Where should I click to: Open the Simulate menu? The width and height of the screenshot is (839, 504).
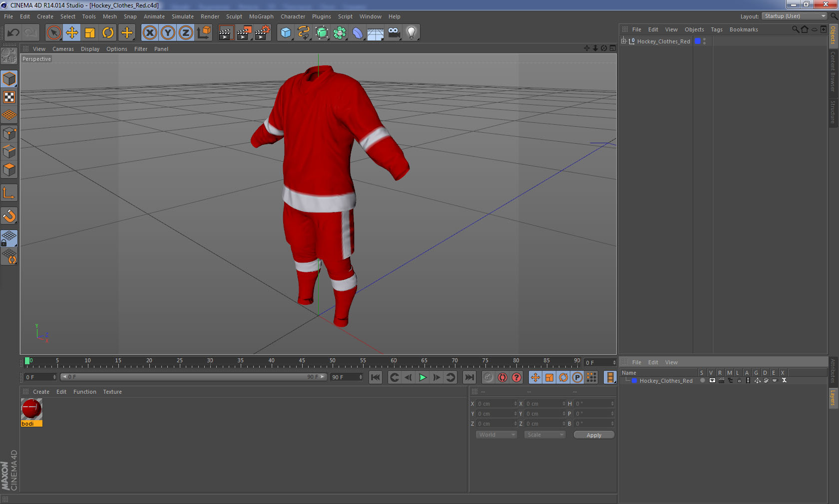[x=183, y=16]
